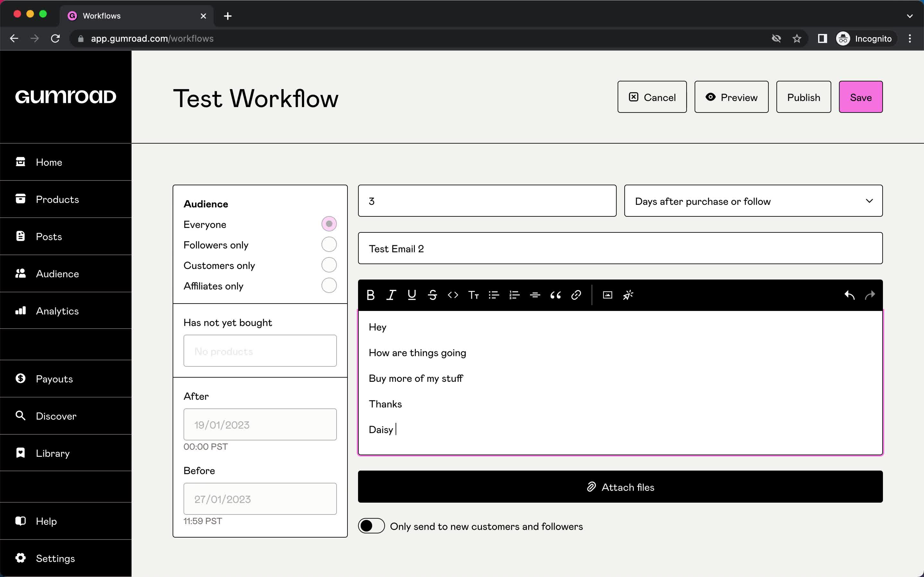Click the Italic formatting icon
The height and width of the screenshot is (577, 924).
(x=391, y=295)
